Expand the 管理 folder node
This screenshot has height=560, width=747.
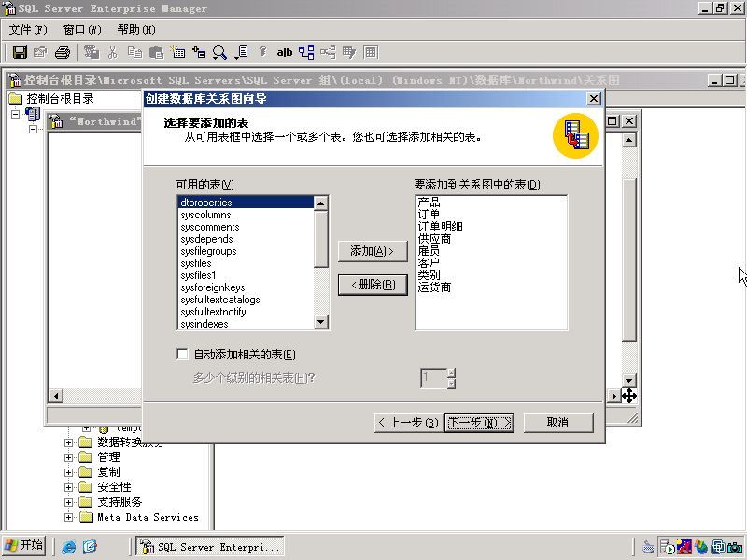(x=68, y=457)
